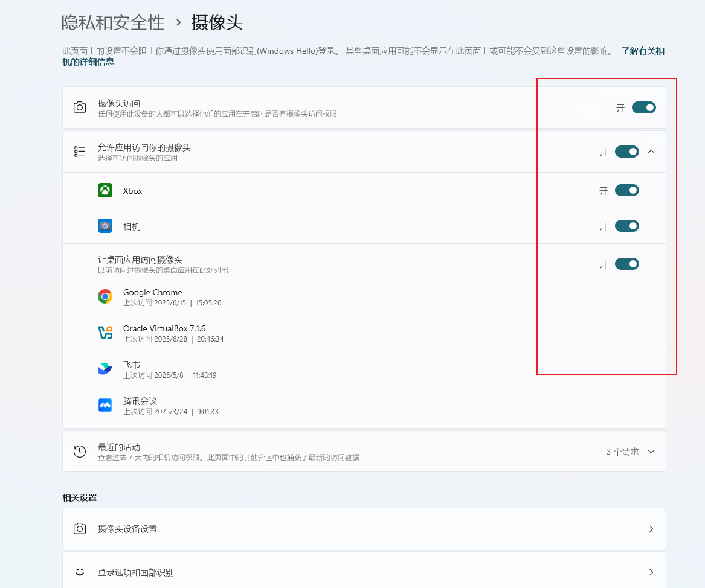705x588 pixels.
Task: Select the 摄像头 breadcrumb title
Action: pos(217,22)
